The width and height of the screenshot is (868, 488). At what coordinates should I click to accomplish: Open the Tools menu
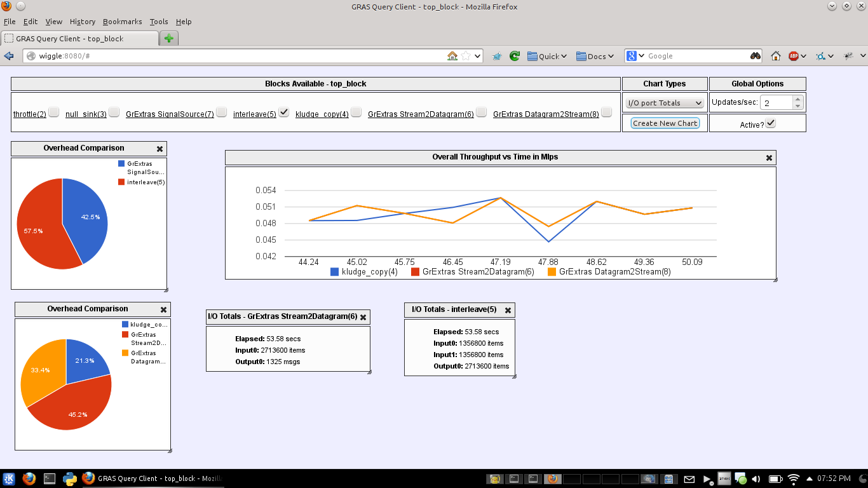coord(159,22)
